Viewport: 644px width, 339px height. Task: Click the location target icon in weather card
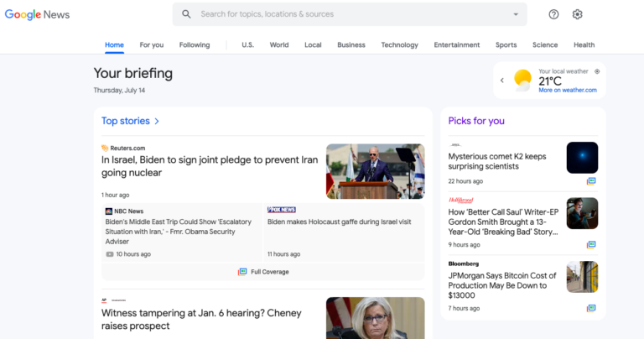click(x=597, y=71)
